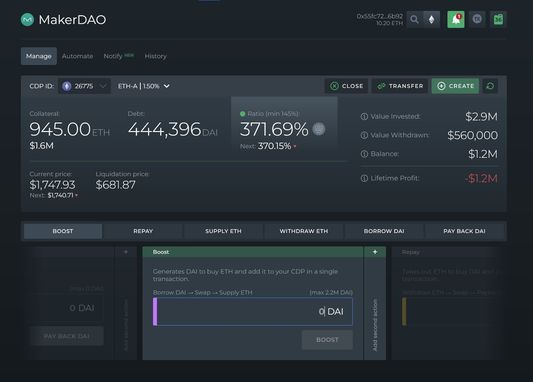Open the wallet search magnifier icon
The height and width of the screenshot is (382, 533).
click(414, 19)
